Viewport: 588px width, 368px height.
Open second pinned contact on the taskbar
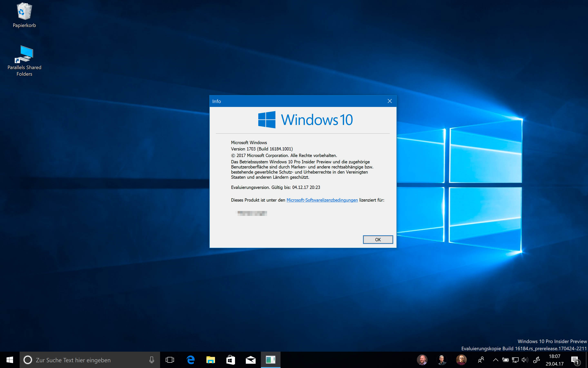pos(442,360)
